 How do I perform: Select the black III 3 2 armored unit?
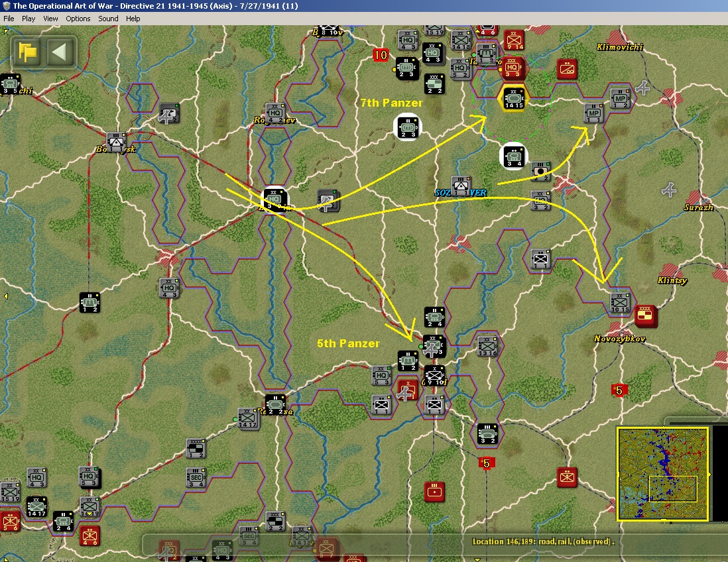pos(487,434)
